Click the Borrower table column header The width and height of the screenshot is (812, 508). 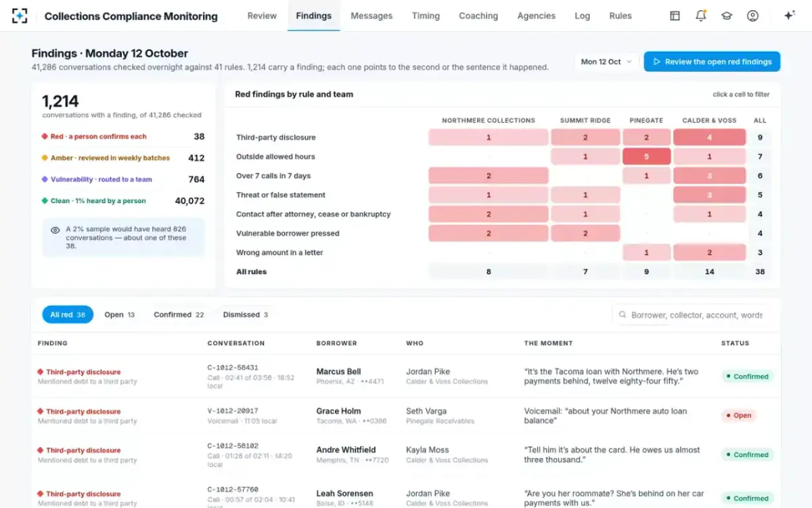tap(336, 343)
